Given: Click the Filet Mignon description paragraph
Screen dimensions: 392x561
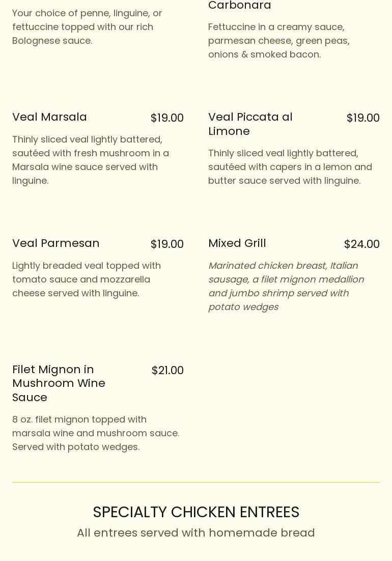Looking at the screenshot, I should pos(96,433).
